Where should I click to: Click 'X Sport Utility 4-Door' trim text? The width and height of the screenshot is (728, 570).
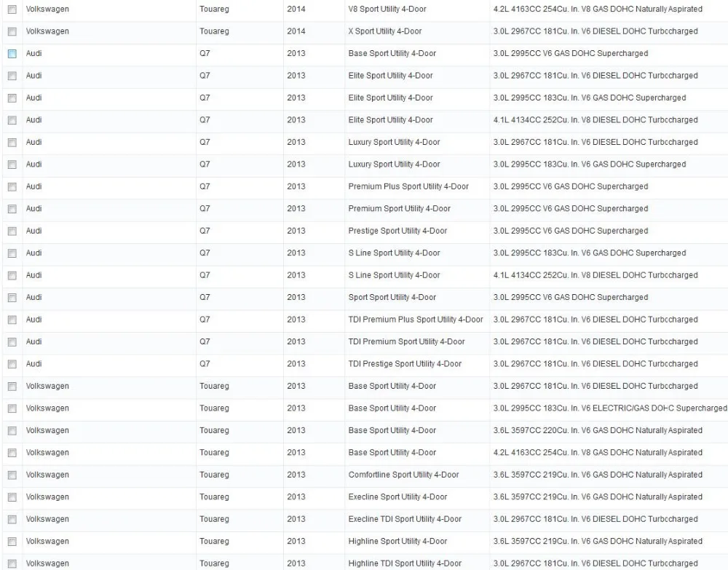point(385,31)
